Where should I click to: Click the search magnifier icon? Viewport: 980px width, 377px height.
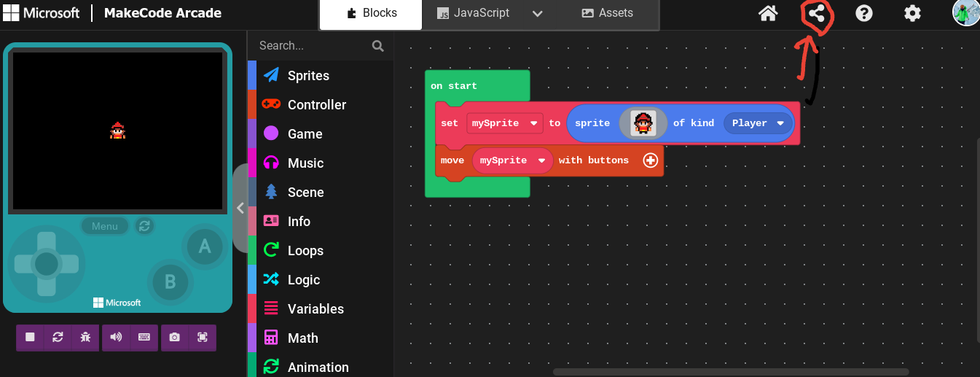tap(377, 46)
